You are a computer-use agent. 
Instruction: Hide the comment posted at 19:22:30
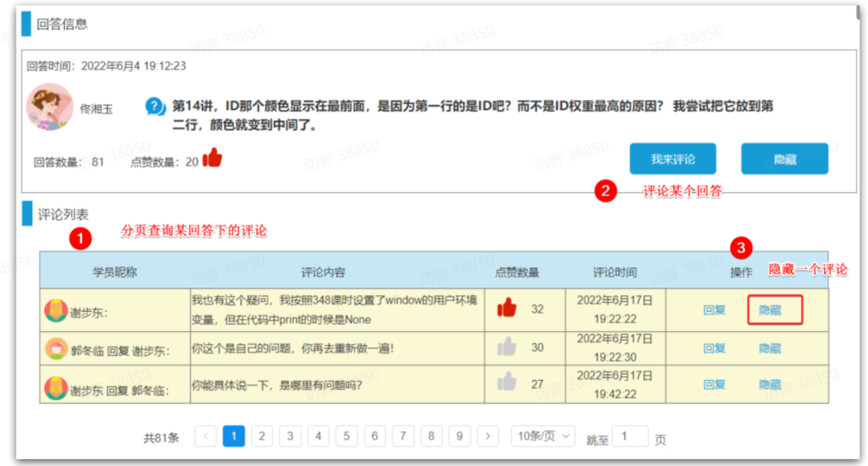(x=770, y=348)
